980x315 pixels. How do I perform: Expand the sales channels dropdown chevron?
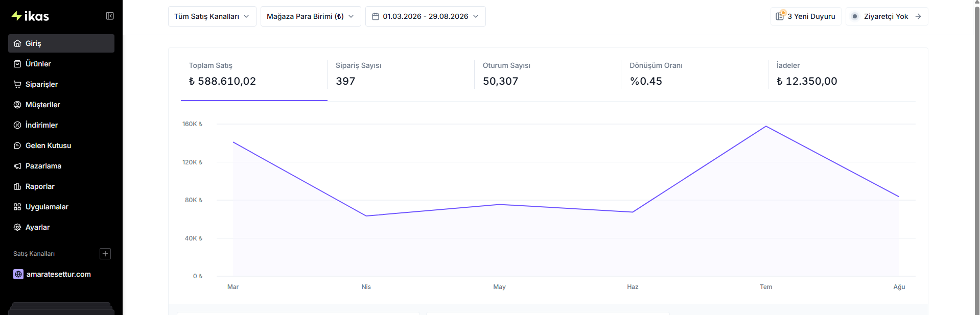pyautogui.click(x=246, y=16)
